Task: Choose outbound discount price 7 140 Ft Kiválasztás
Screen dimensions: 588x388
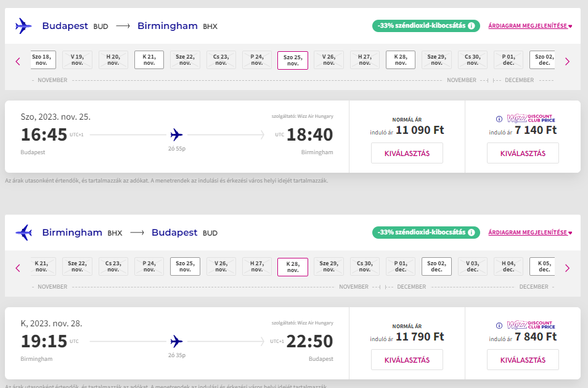Action: point(523,153)
